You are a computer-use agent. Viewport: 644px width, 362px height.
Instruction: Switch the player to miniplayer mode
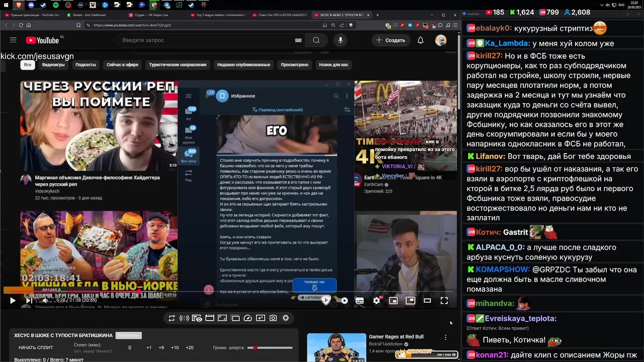point(393,301)
